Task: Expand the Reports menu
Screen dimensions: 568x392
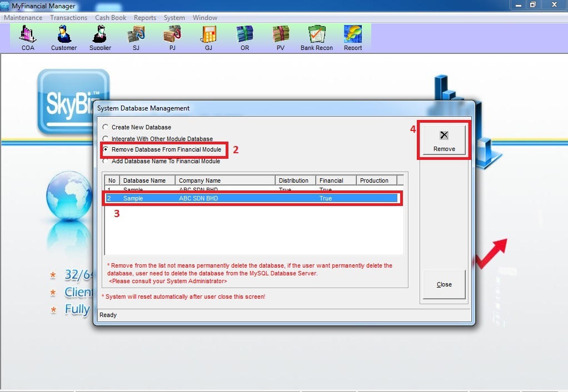Action: 145,18
